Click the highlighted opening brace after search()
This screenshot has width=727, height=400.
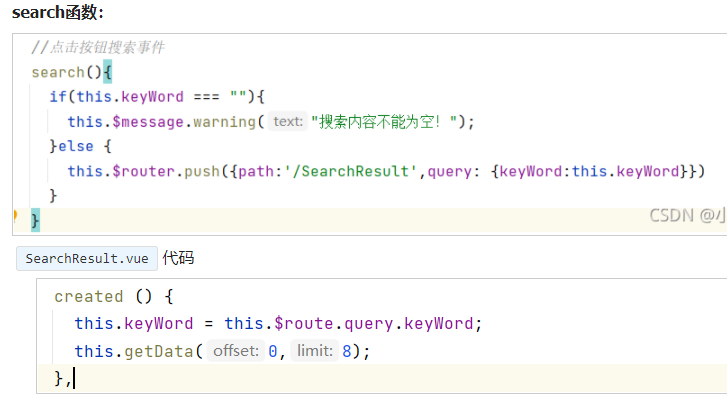(x=107, y=72)
